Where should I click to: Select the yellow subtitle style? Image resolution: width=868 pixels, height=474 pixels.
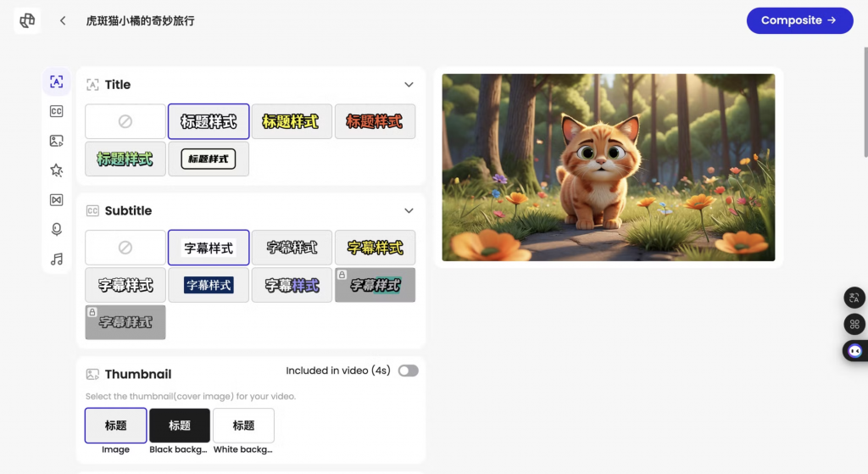[375, 248]
